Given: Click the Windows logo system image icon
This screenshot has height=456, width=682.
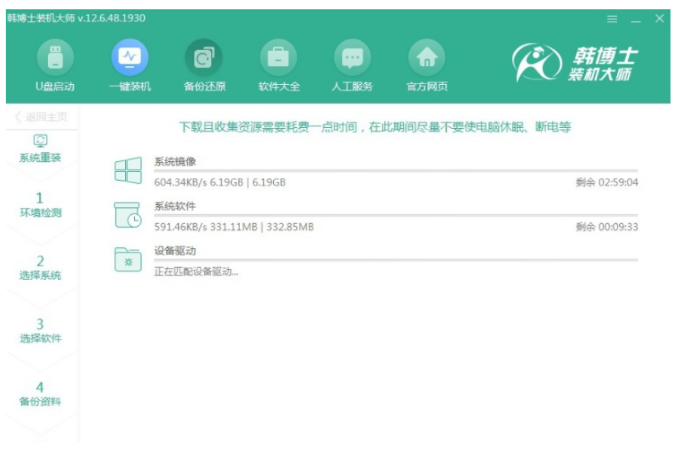Looking at the screenshot, I should tap(128, 171).
